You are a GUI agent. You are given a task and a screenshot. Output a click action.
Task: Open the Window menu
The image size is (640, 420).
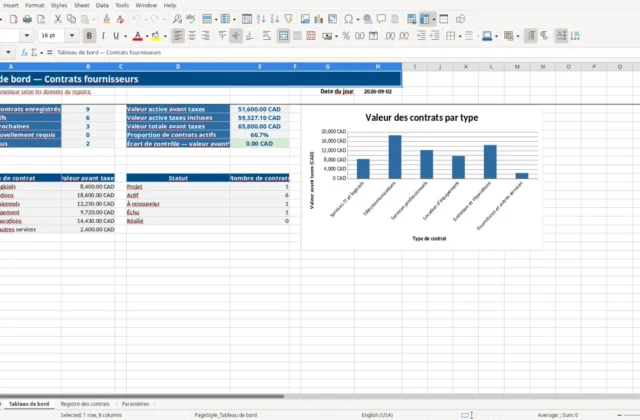pyautogui.click(x=146, y=5)
